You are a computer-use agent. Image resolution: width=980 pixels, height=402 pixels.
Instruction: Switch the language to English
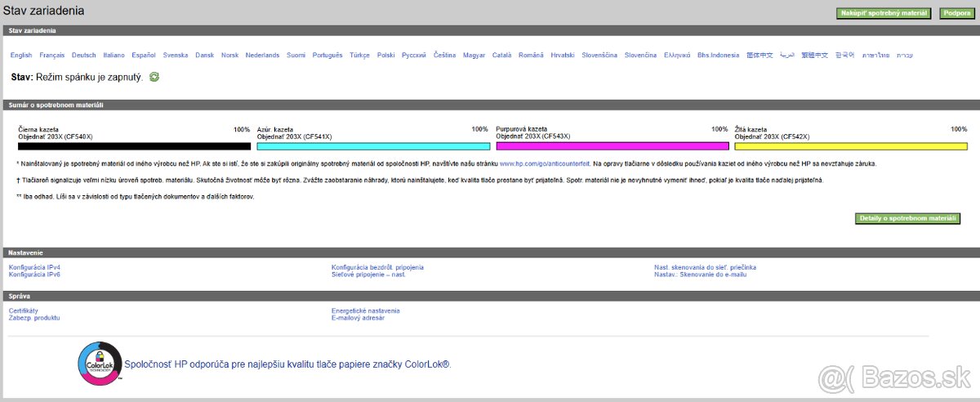[x=21, y=56]
